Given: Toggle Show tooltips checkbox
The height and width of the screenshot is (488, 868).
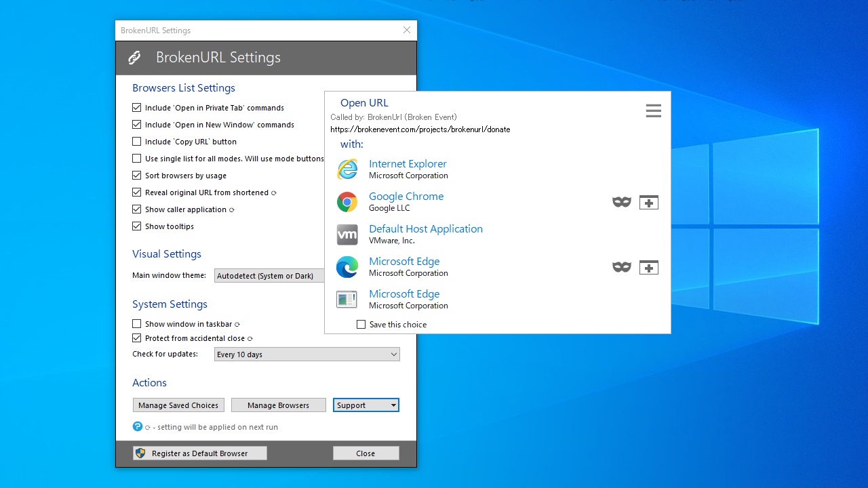Looking at the screenshot, I should [x=137, y=226].
